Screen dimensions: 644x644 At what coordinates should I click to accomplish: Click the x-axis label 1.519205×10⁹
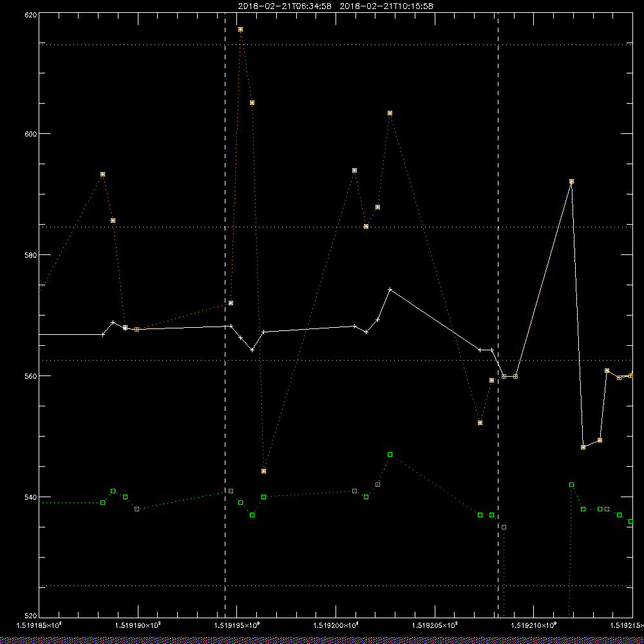coord(435,625)
